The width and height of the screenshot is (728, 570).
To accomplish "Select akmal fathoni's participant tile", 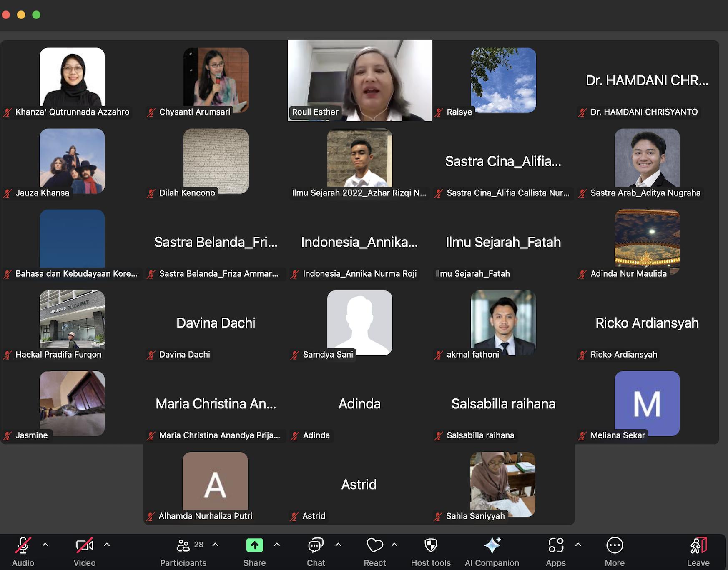I will tap(503, 323).
